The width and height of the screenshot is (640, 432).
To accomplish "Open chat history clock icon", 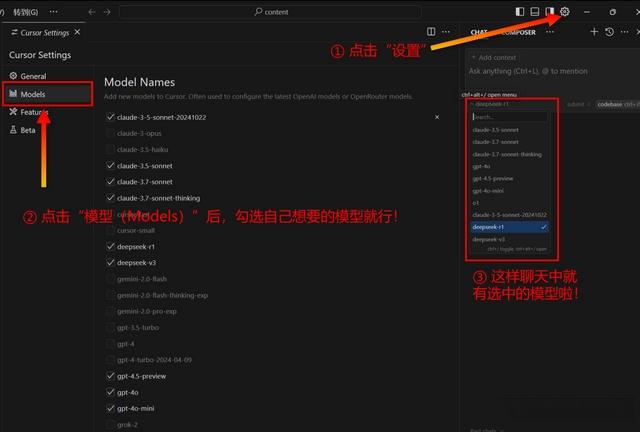I will tap(609, 32).
